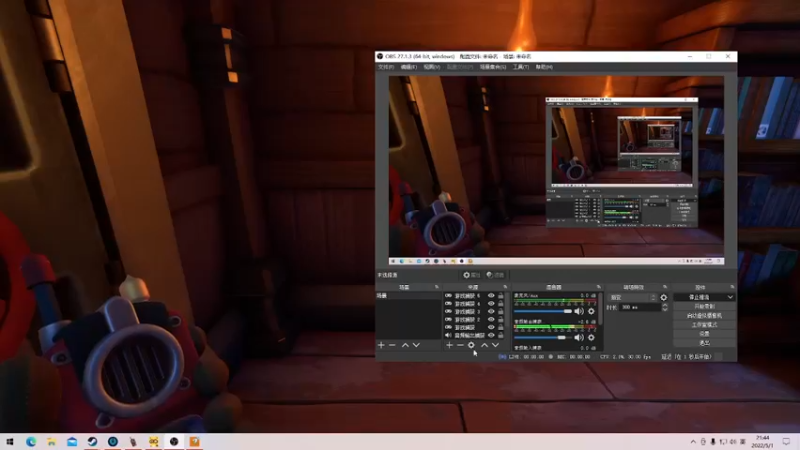800x450 pixels.
Task: Decrease 时长 duration with down stepper arrow
Action: (664, 310)
